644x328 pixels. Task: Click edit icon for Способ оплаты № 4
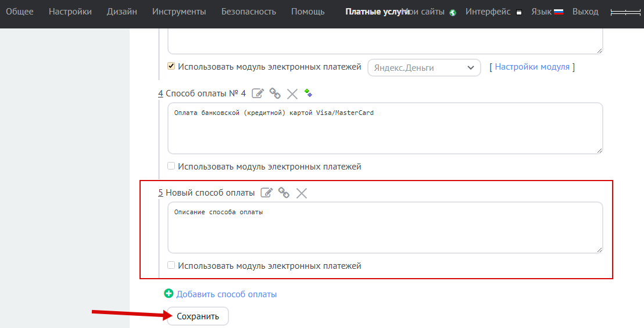(x=258, y=93)
